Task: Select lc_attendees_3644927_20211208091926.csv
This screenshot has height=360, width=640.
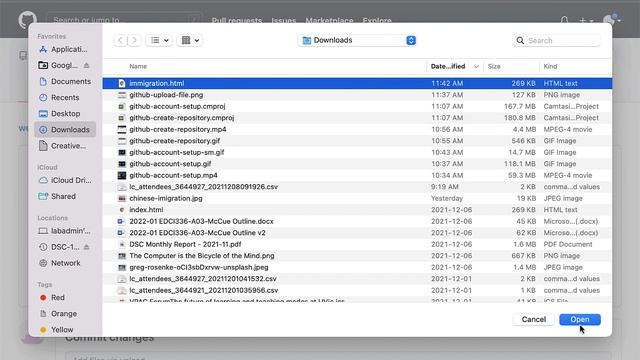Action: coord(357,187)
